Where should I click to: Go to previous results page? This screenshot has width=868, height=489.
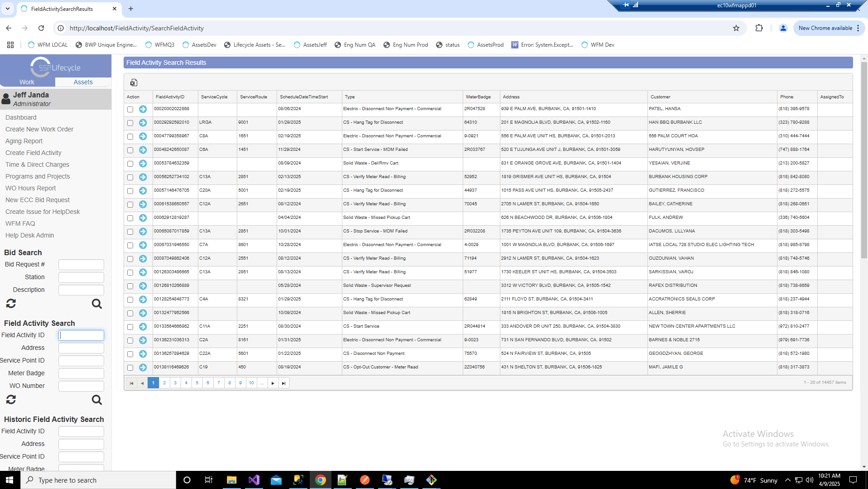pyautogui.click(x=142, y=383)
